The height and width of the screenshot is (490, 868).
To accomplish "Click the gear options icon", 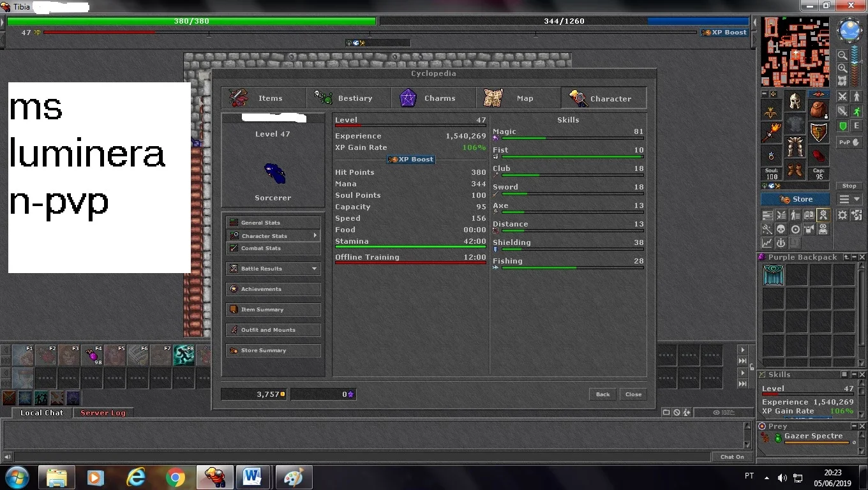I will tap(842, 215).
